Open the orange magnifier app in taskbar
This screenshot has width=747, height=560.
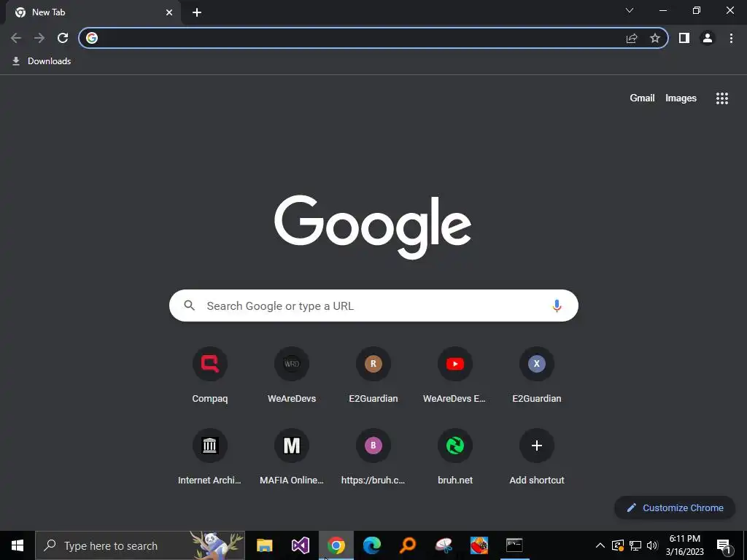408,545
